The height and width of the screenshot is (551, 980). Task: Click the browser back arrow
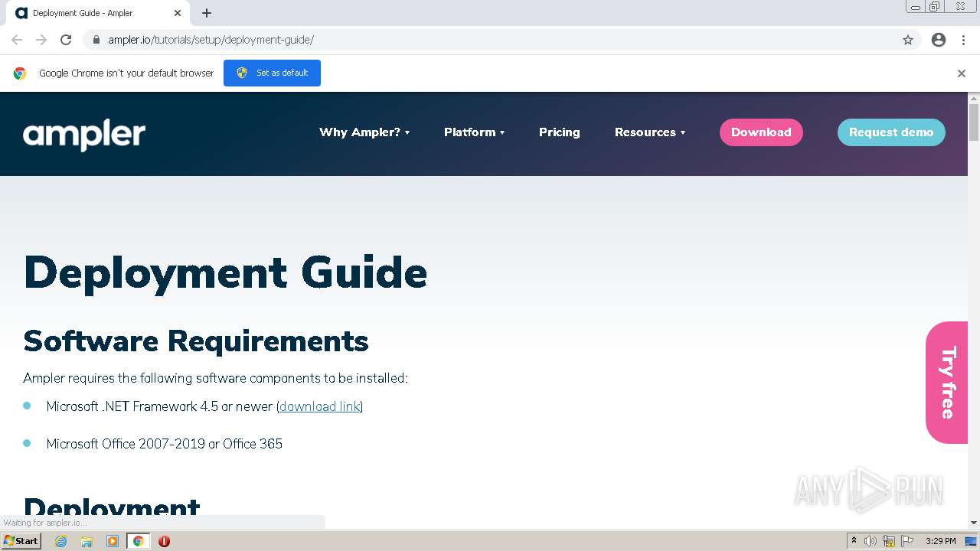click(x=17, y=40)
